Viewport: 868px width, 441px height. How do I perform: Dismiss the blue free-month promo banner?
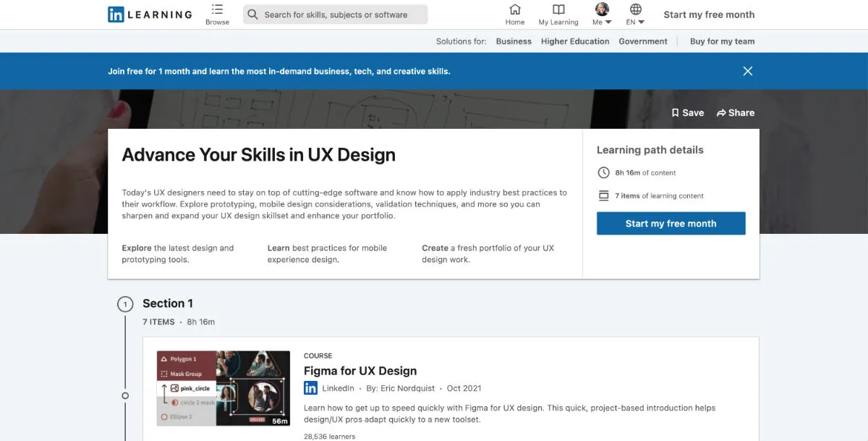747,70
